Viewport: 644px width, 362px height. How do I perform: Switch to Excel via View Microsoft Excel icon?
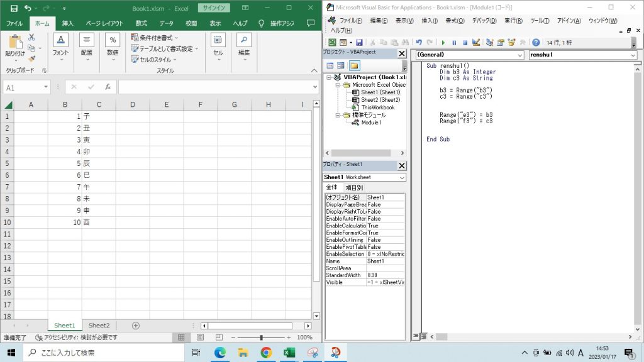pyautogui.click(x=331, y=43)
